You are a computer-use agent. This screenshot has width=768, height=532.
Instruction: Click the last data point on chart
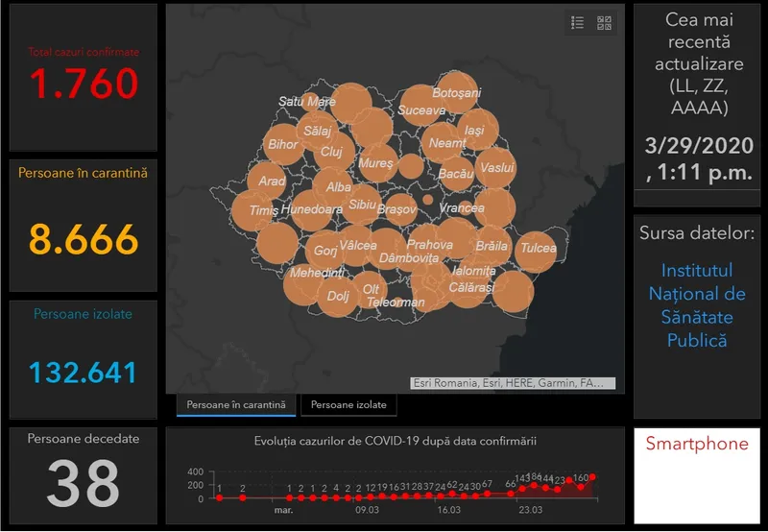[593, 476]
